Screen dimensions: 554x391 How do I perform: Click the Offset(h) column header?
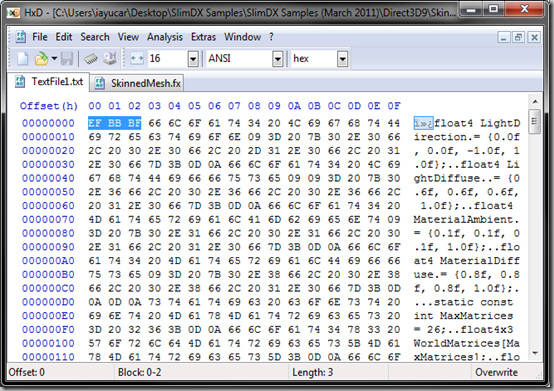click(x=49, y=106)
